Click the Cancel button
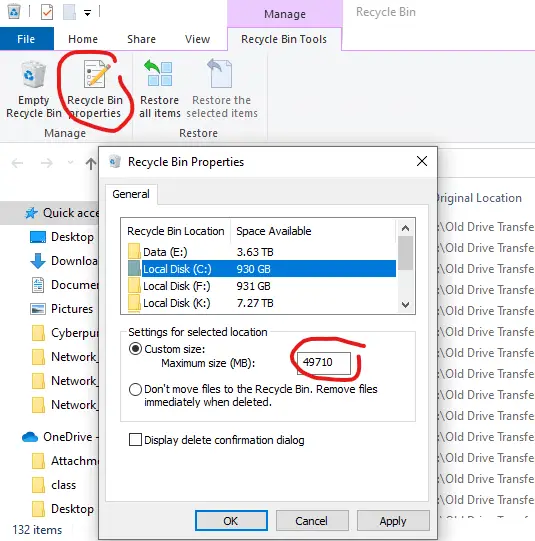 (x=312, y=521)
